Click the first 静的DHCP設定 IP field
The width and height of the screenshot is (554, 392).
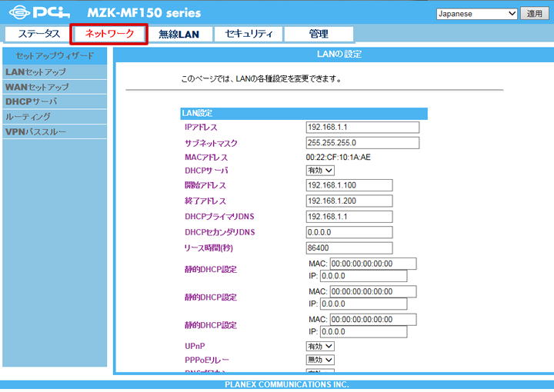(x=363, y=276)
